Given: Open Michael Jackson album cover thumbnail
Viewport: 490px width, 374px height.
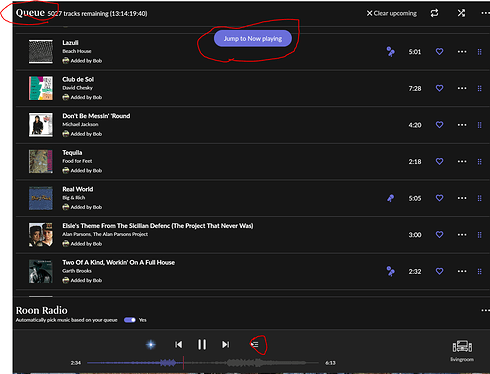Looking at the screenshot, I should [41, 125].
